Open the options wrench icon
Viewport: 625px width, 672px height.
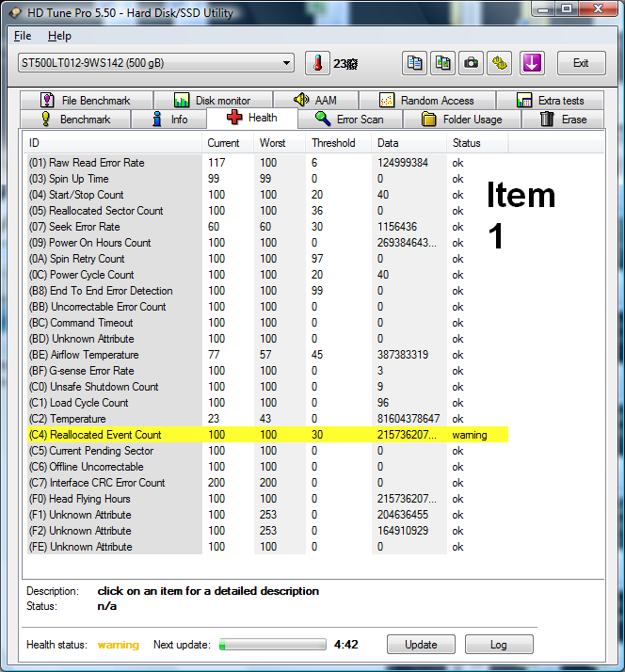[x=499, y=63]
